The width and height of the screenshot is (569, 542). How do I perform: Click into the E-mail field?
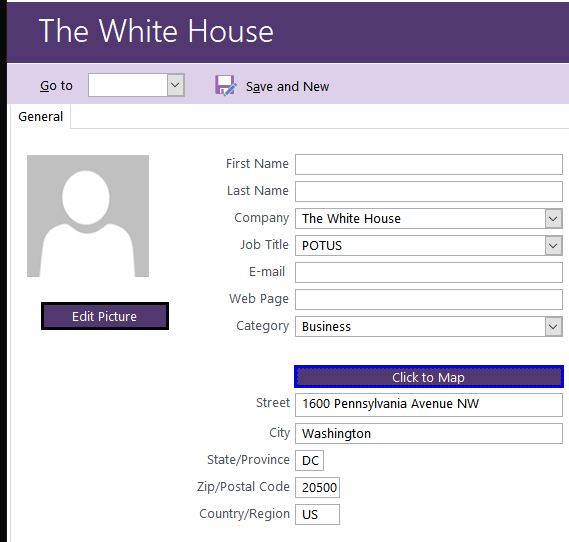pyautogui.click(x=429, y=272)
